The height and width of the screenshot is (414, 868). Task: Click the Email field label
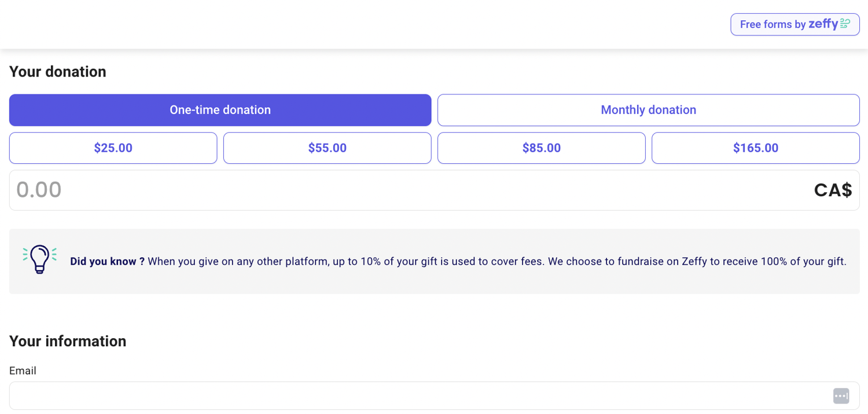(23, 371)
